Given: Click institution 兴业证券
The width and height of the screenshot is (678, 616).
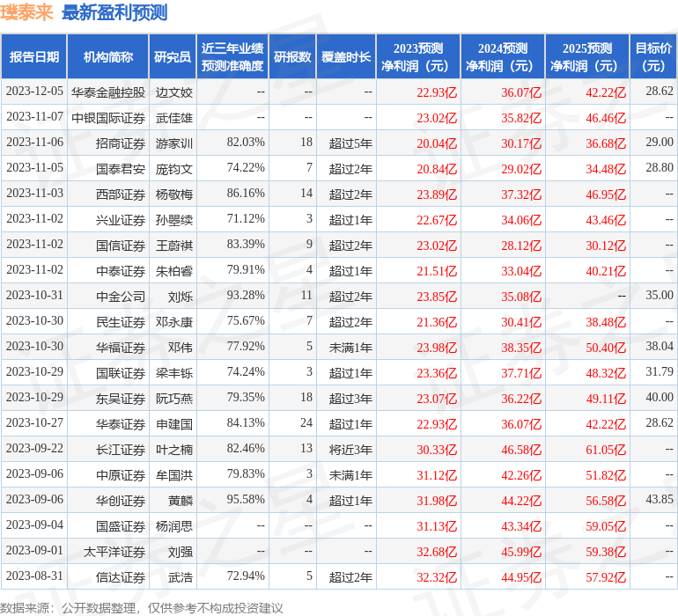Looking at the screenshot, I should point(121,220).
